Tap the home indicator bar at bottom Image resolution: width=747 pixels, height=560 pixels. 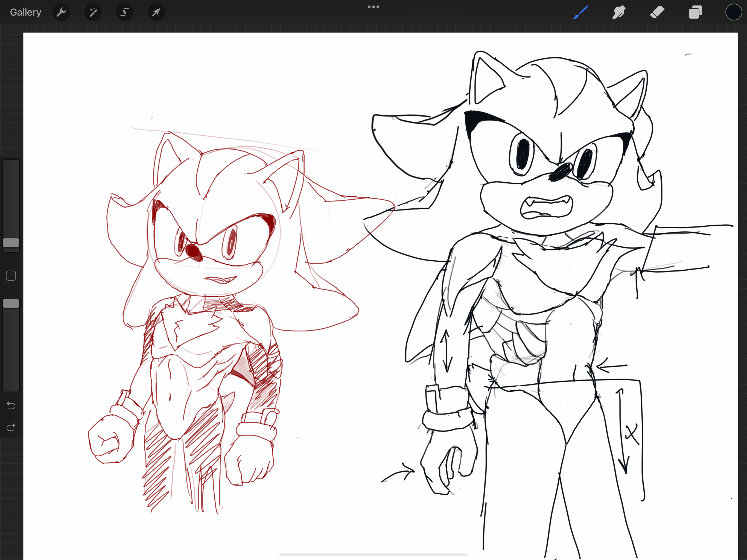pos(373,554)
